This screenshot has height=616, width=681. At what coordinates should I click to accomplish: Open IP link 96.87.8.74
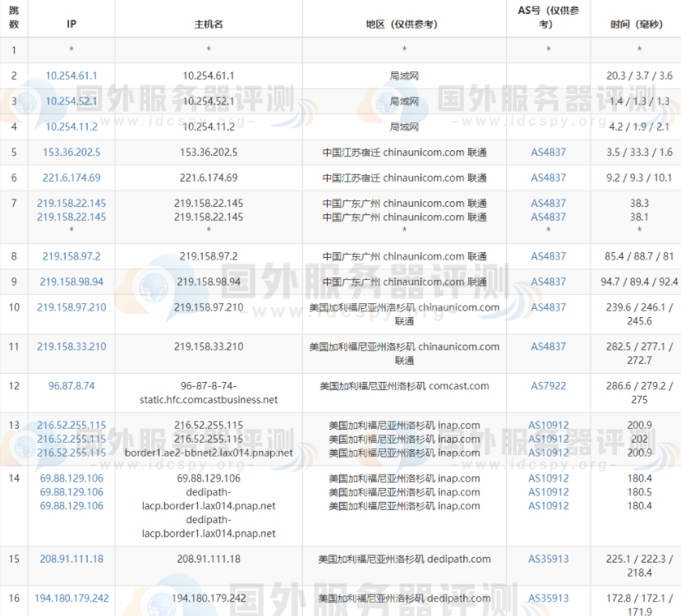click(71, 386)
